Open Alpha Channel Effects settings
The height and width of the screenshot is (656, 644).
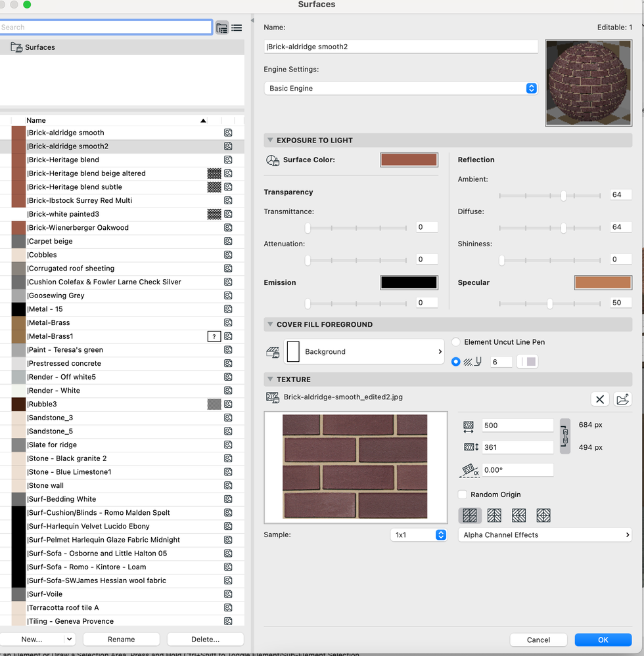[545, 535]
